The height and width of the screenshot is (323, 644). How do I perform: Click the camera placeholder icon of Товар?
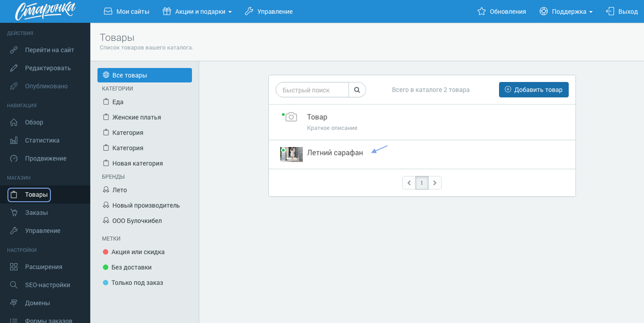point(291,117)
